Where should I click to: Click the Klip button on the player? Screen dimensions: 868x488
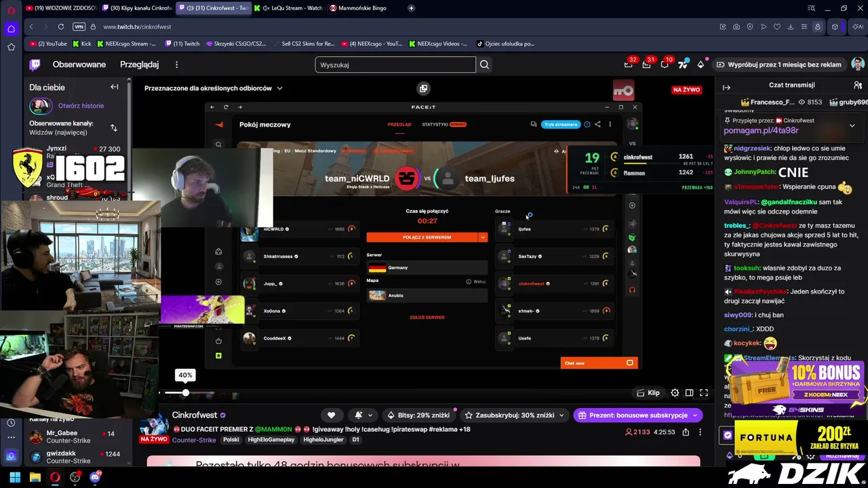(648, 392)
